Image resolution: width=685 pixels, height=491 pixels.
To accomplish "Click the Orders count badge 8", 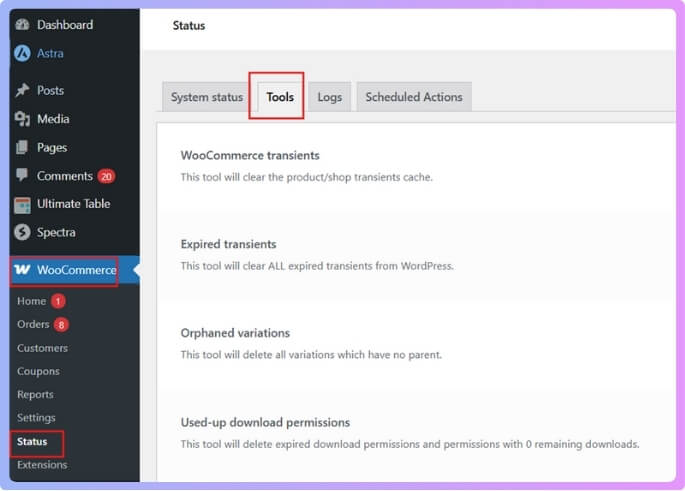I will [61, 325].
